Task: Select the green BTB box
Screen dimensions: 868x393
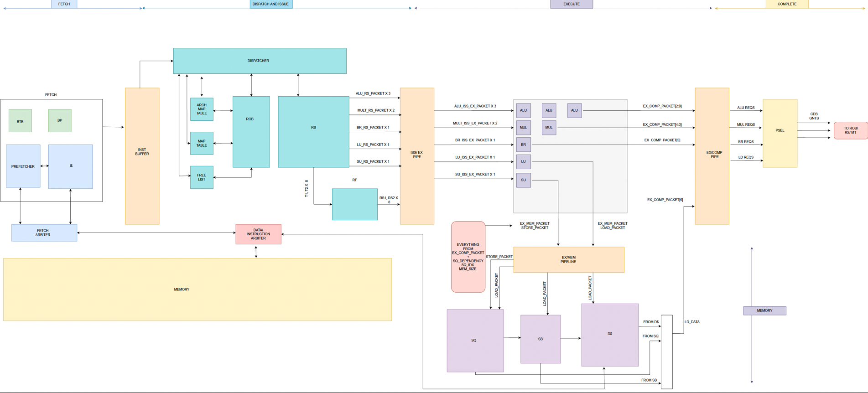Action: (20, 121)
